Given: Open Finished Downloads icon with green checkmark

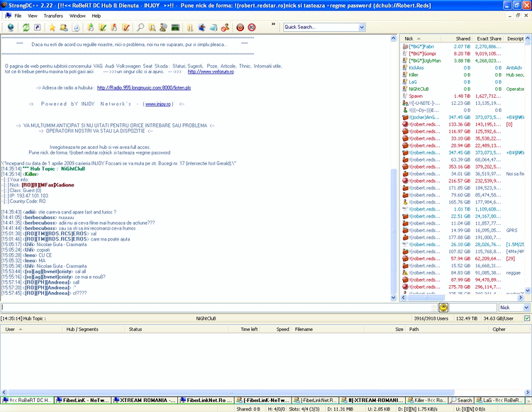Looking at the screenshot, I should (x=102, y=28).
